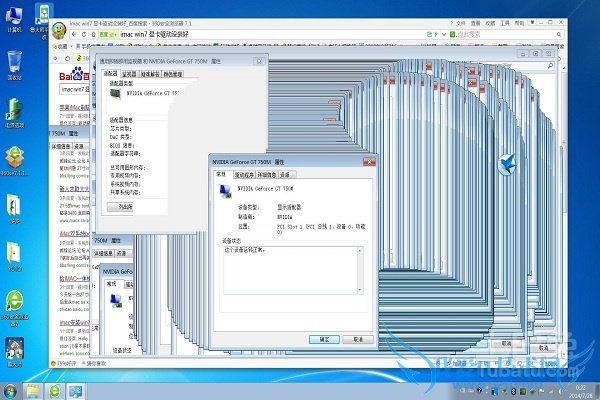
Task: Click the first red Baidu search result link
Action: (x=75, y=108)
